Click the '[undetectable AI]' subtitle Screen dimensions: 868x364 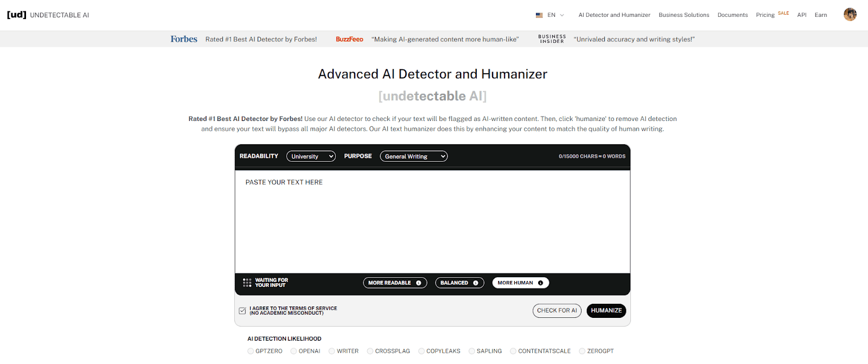point(432,96)
